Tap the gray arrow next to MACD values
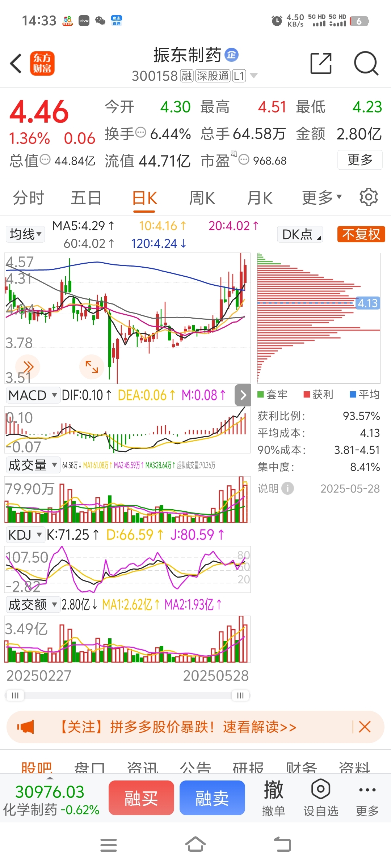Image resolution: width=391 pixels, height=868 pixels. tap(243, 395)
